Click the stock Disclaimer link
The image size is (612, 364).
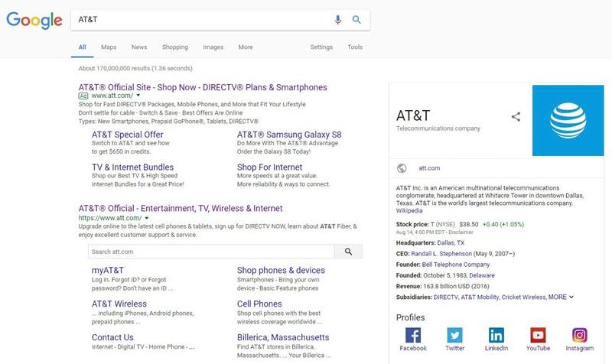coord(461,232)
